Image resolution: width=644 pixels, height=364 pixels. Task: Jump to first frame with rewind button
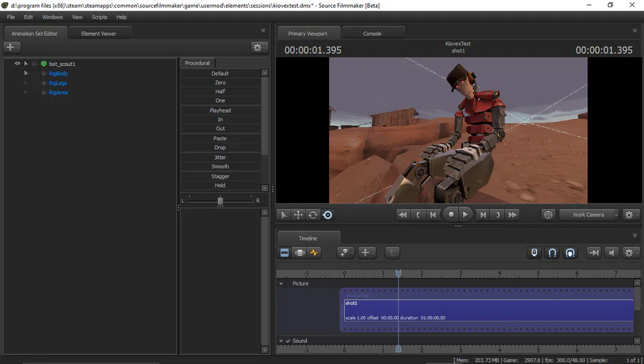(x=403, y=215)
